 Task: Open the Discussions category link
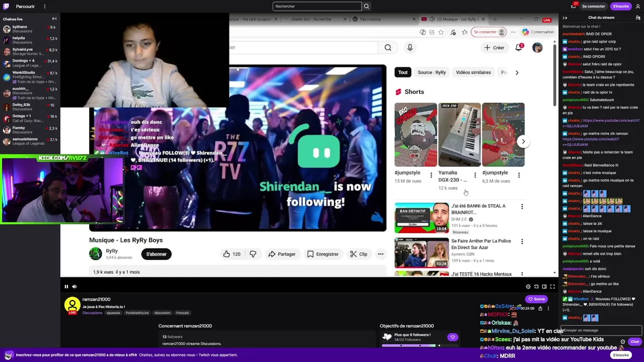92,313
